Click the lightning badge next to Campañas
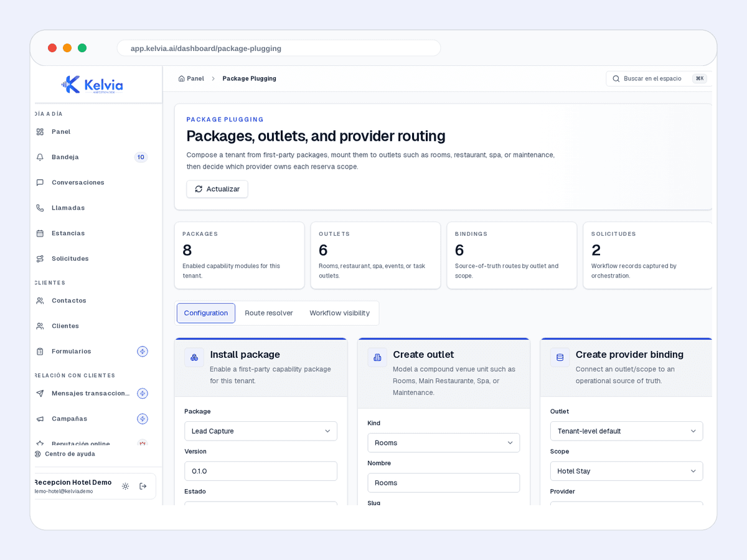 pyautogui.click(x=143, y=419)
